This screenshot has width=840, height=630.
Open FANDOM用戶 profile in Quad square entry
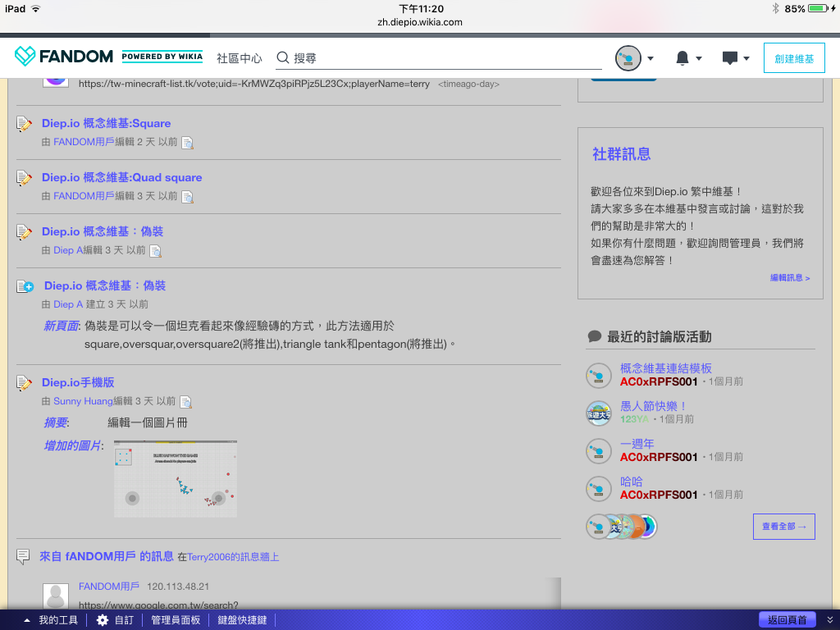(84, 196)
